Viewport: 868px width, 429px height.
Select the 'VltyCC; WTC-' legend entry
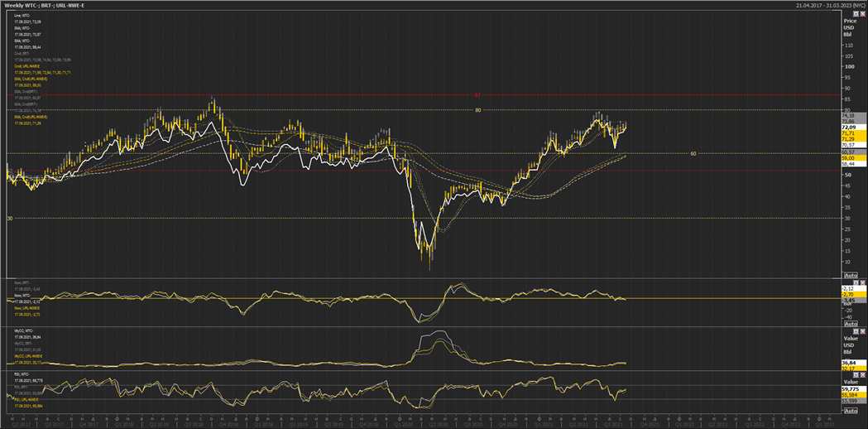(24, 331)
